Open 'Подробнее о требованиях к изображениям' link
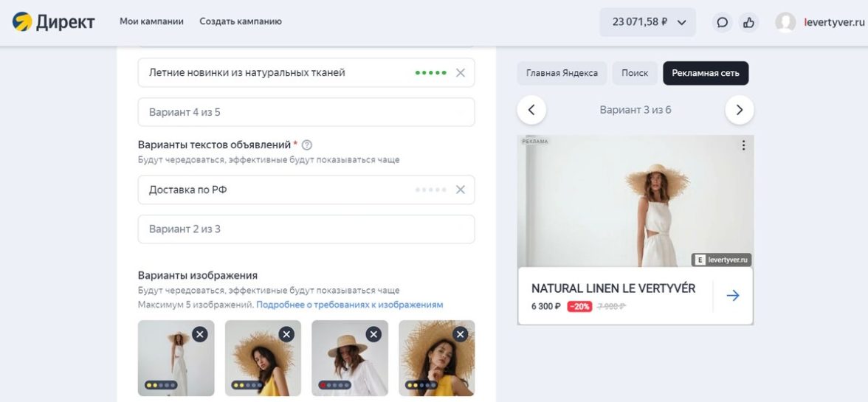This screenshot has height=402, width=868. pos(350,305)
